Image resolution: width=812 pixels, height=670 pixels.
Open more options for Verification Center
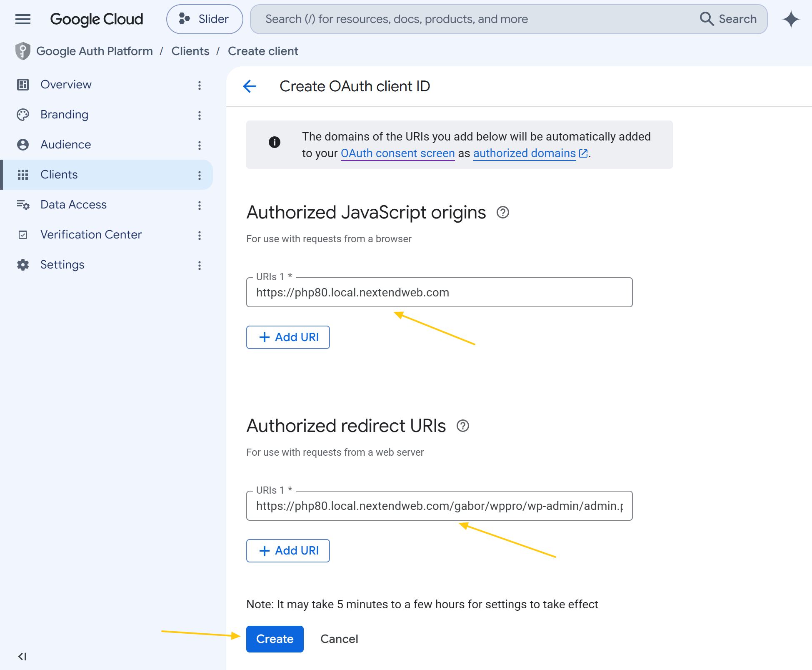200,236
